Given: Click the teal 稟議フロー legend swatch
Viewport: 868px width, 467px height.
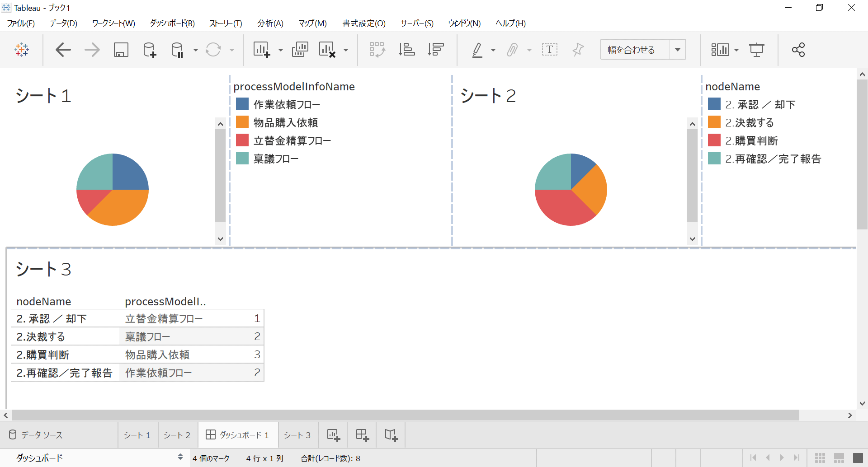Looking at the screenshot, I should tap(242, 159).
